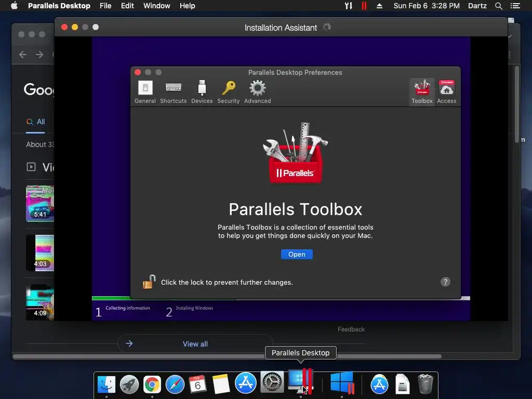Switch to the Shortcuts preferences pane
This screenshot has width=532, height=399.
[x=173, y=91]
